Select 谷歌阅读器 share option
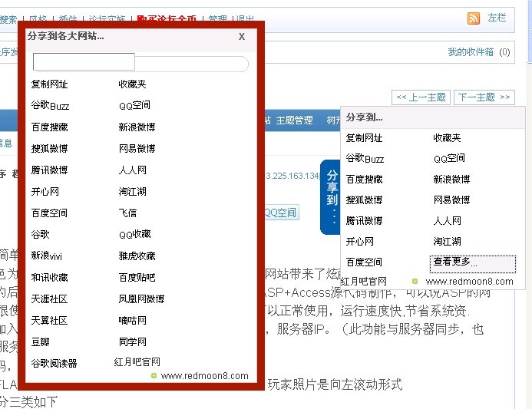532x409 pixels. click(54, 363)
